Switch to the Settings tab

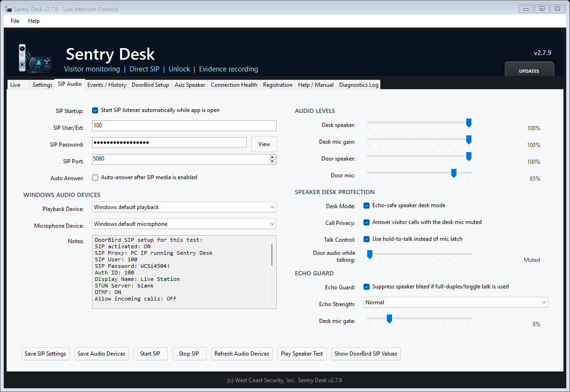point(43,85)
